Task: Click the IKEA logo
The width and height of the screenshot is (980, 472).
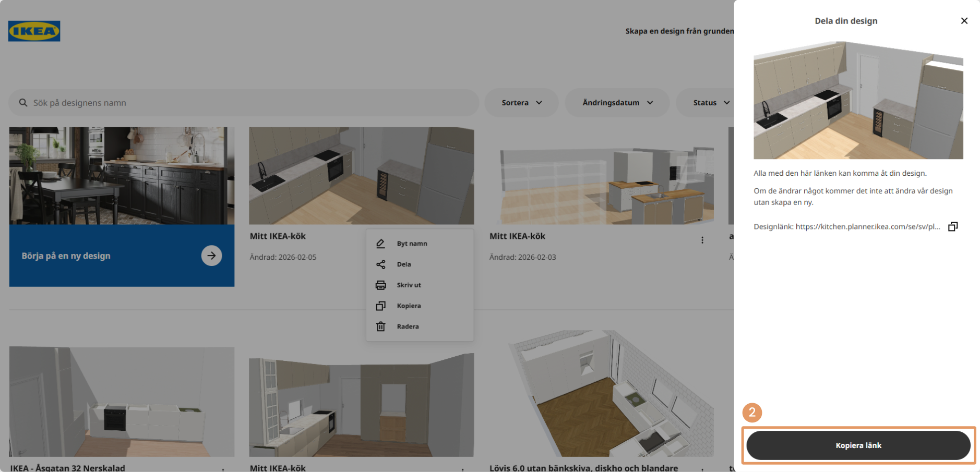Action: [x=34, y=31]
